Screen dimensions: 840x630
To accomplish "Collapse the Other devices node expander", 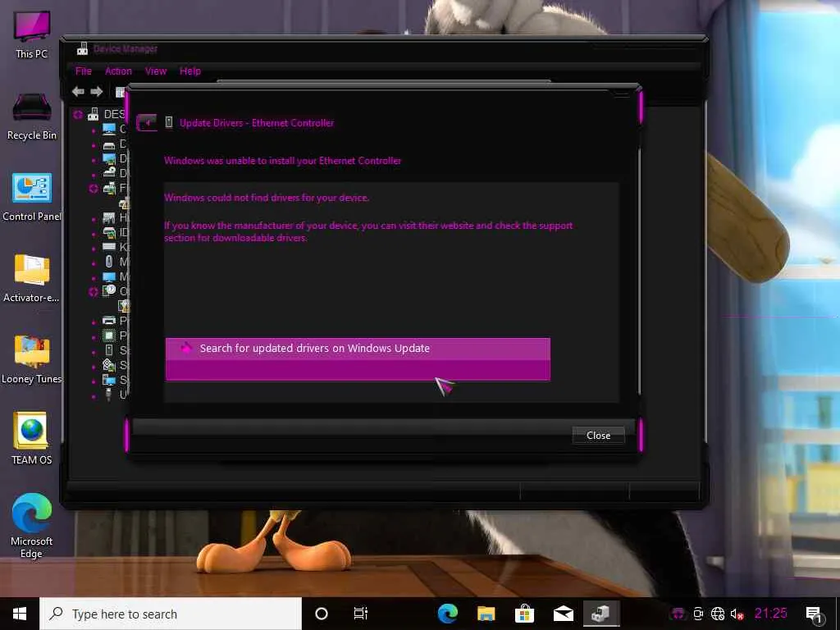I will 94,291.
